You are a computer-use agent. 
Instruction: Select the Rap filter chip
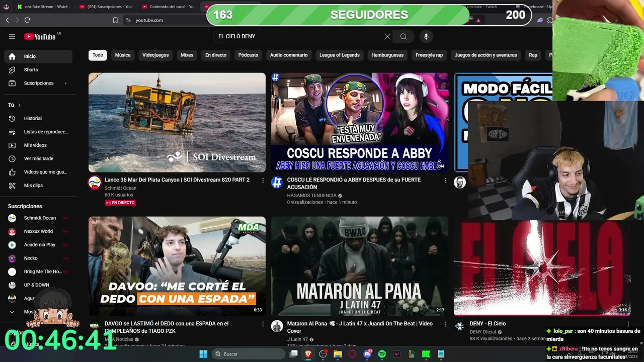click(x=533, y=55)
